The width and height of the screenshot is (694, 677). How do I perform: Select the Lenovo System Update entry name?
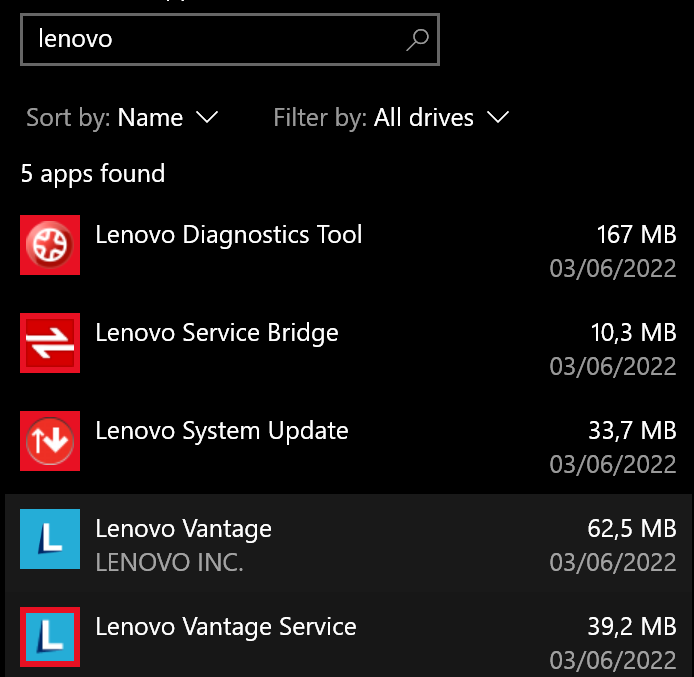click(x=222, y=431)
